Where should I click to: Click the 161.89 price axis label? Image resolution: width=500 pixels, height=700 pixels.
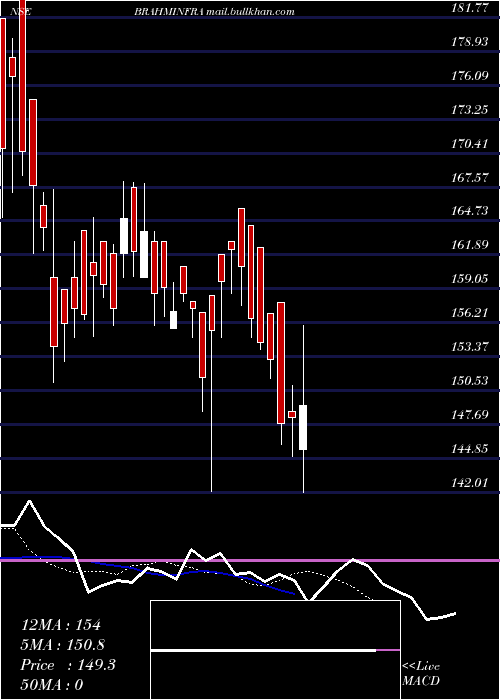469,245
